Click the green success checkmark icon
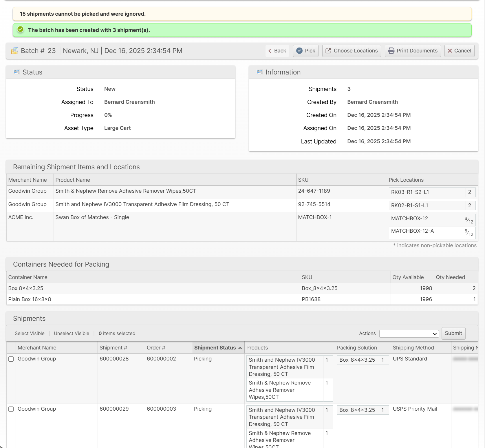This screenshot has width=485, height=448. tap(21, 30)
